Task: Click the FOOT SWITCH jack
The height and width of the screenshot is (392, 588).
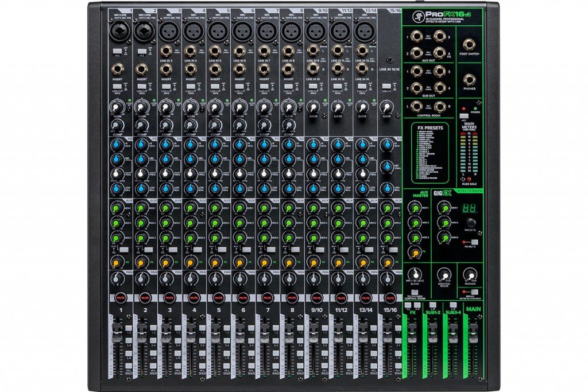Action: click(x=469, y=45)
